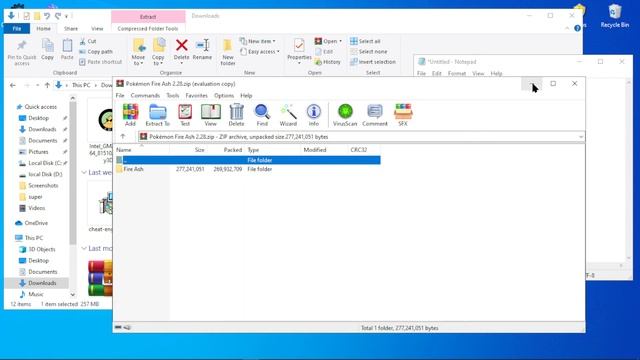The width and height of the screenshot is (640, 360).
Task: Go up one level in WinRAR archive
Action: click(x=123, y=136)
